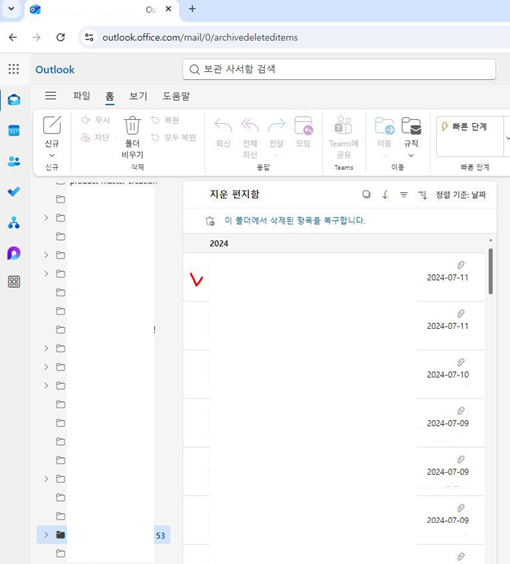Open the 도움말 ribbon tab
Screen dimensions: 510x564
click(x=176, y=96)
